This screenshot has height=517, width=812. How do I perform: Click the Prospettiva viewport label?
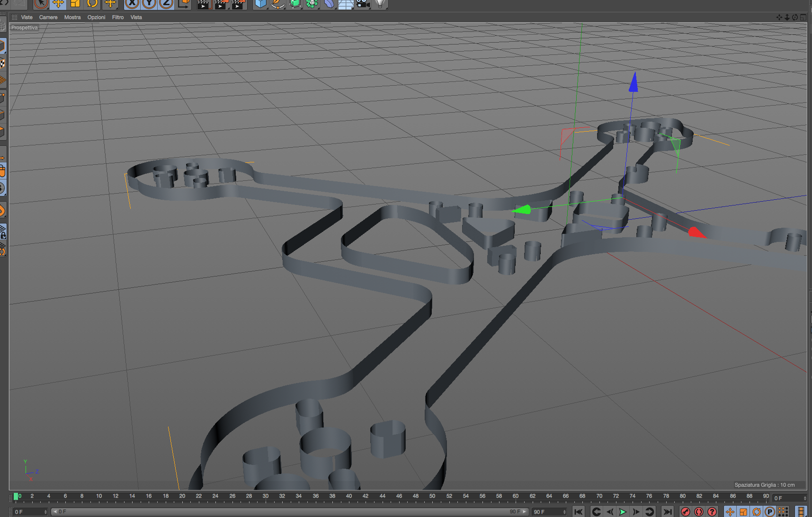click(x=25, y=27)
